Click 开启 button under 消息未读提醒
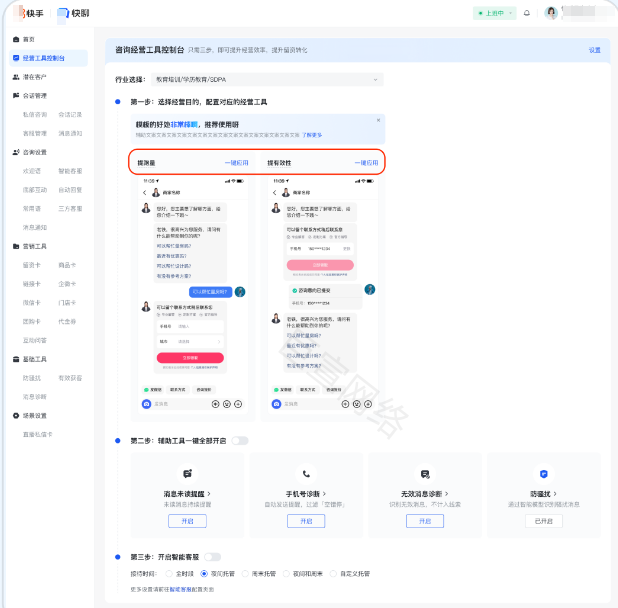This screenshot has width=618, height=608. coord(187,521)
